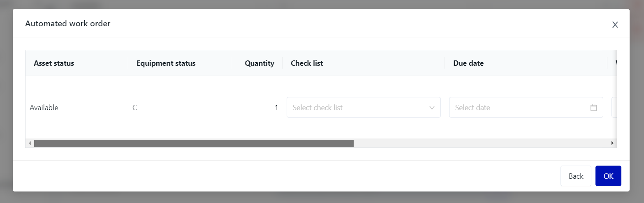644x203 pixels.
Task: Select the equipment status cell showing C
Action: (135, 108)
